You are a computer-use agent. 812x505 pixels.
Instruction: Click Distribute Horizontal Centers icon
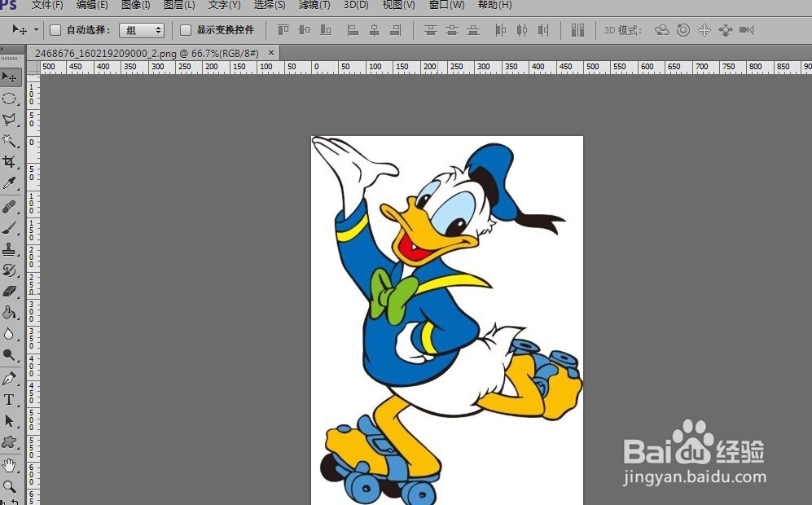[x=522, y=30]
